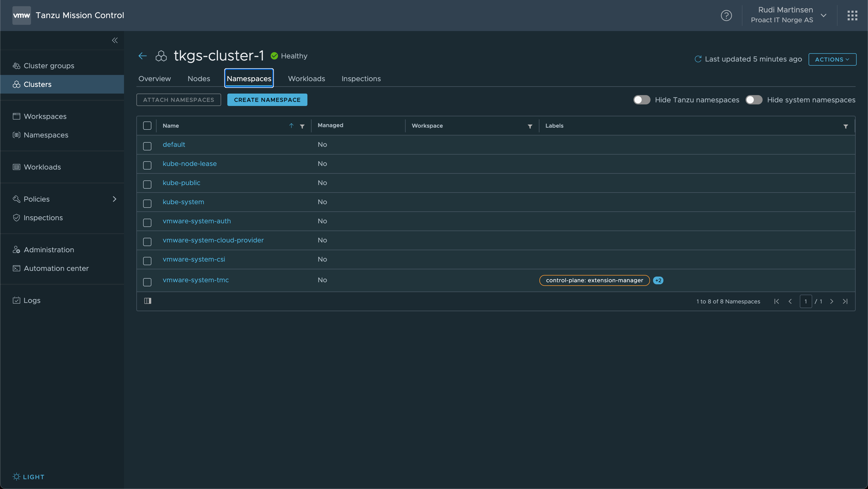Open Workspaces in the sidebar
The height and width of the screenshot is (489, 868).
point(62,116)
